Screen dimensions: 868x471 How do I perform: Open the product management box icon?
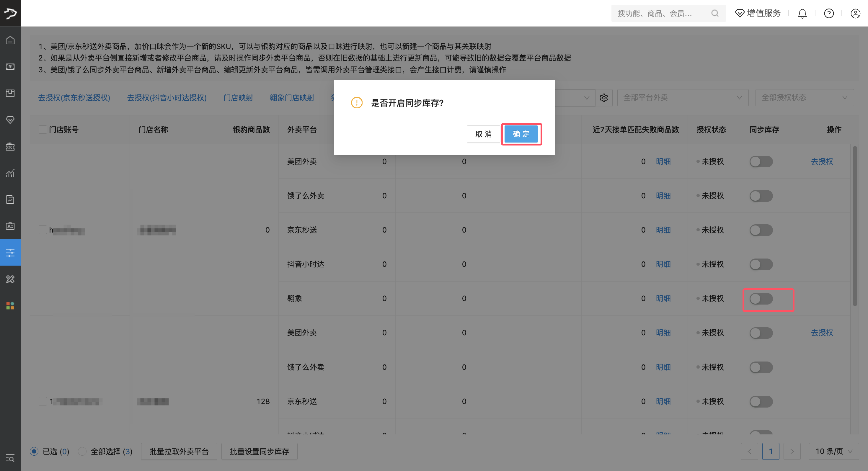click(x=10, y=93)
